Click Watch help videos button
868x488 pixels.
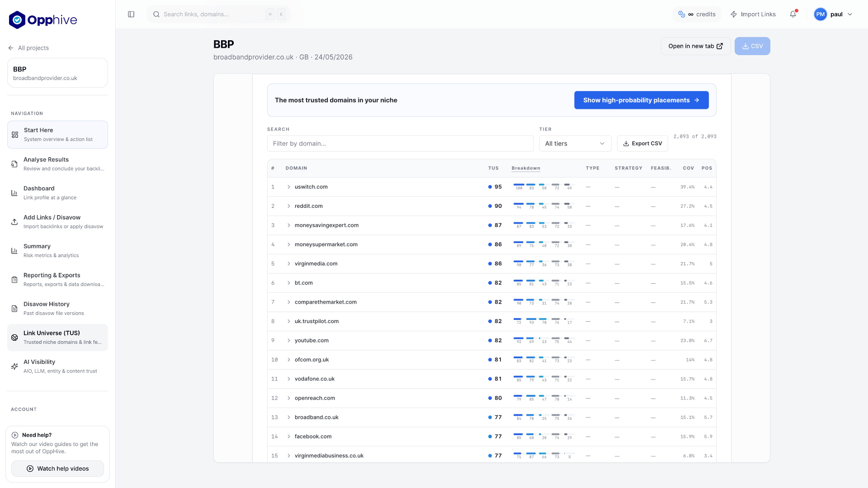click(57, 469)
